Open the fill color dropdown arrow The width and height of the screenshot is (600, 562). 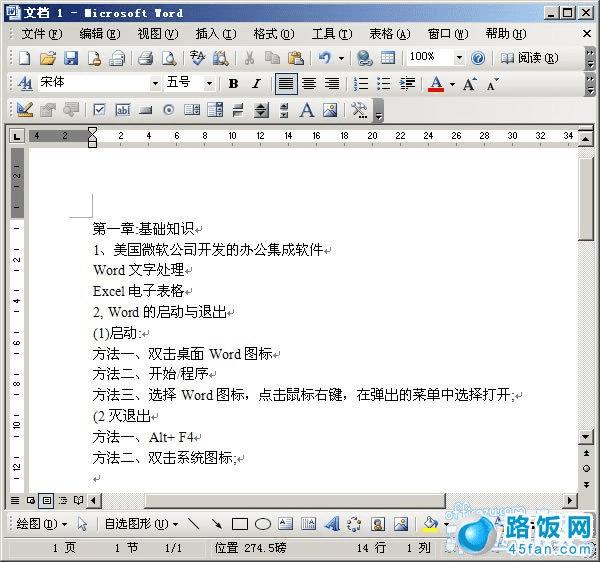(446, 524)
